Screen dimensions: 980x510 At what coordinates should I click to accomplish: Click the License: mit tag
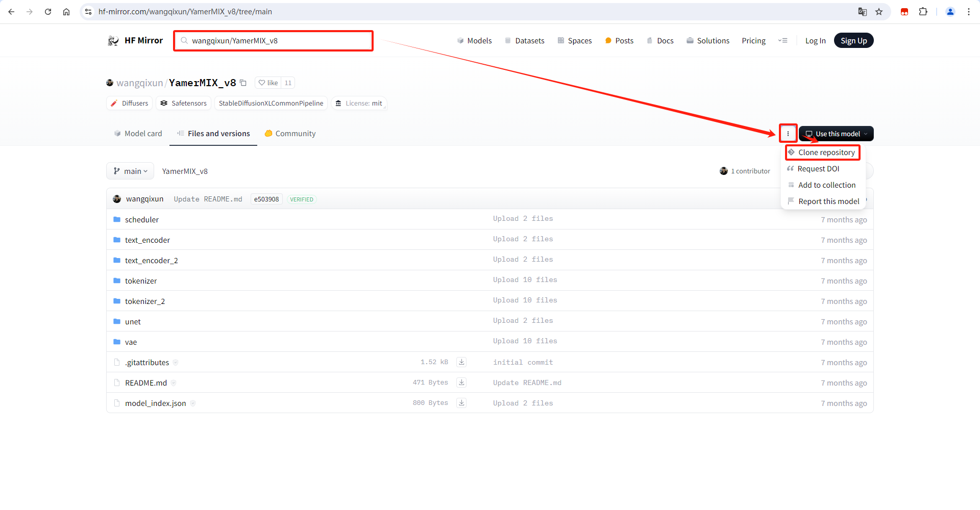click(359, 103)
